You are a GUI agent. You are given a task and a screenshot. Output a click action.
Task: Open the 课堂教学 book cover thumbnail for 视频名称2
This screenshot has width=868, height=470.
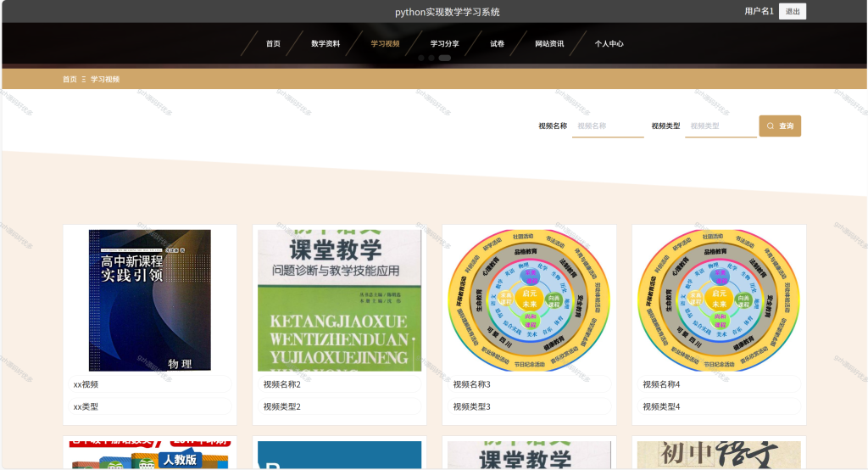[x=339, y=299]
